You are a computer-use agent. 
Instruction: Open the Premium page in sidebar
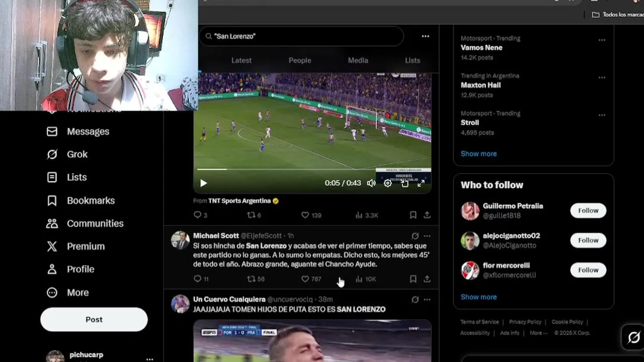pyautogui.click(x=75, y=246)
